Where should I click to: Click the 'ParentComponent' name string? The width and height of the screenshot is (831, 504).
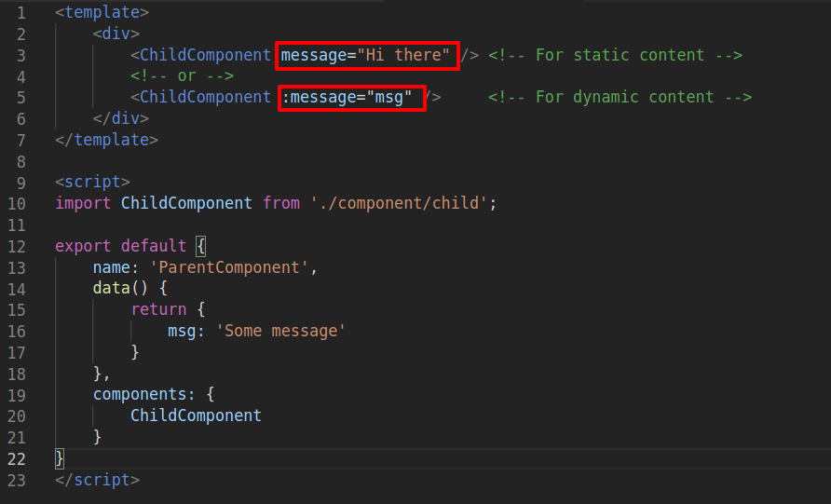(x=229, y=267)
